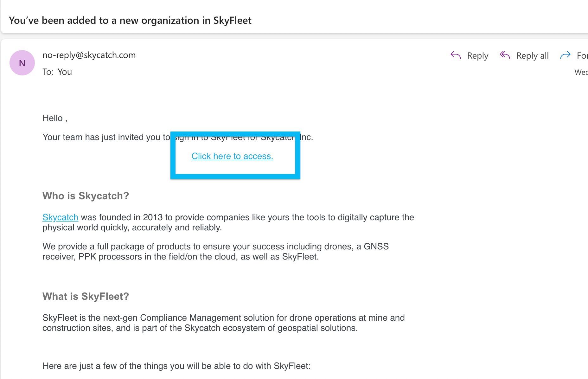Open the 'Click here to access.' link
The image size is (588, 379).
click(x=233, y=156)
